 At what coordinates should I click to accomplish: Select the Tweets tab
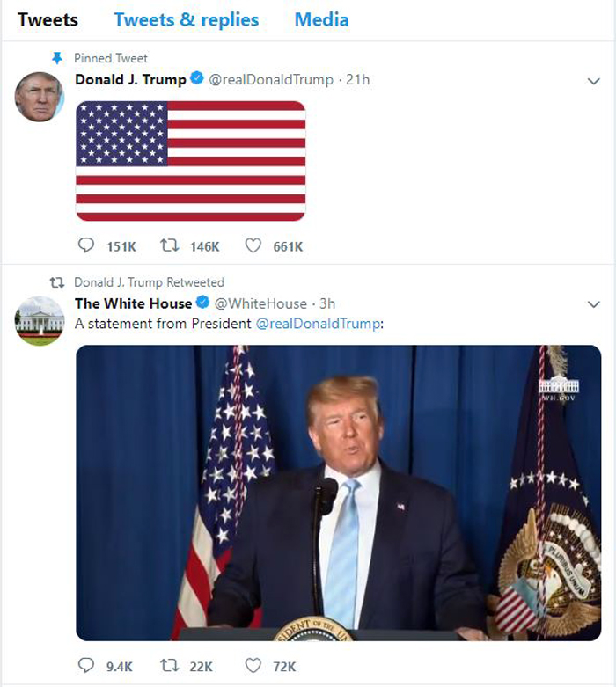48,19
